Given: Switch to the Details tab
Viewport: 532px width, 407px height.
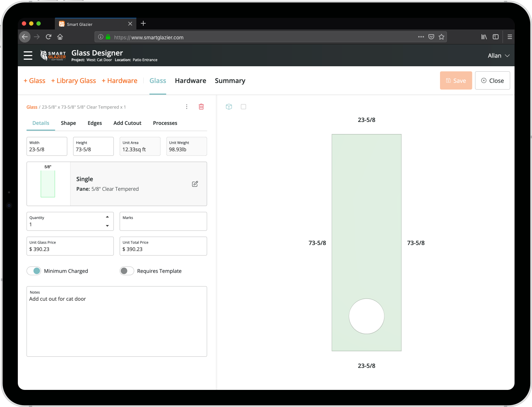Looking at the screenshot, I should [x=41, y=123].
